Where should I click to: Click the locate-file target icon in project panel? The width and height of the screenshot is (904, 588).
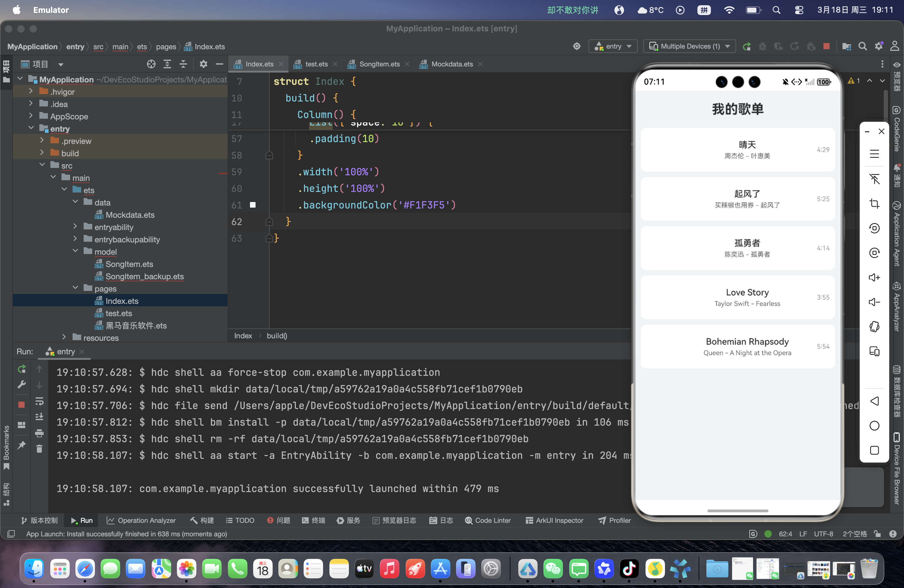click(151, 64)
